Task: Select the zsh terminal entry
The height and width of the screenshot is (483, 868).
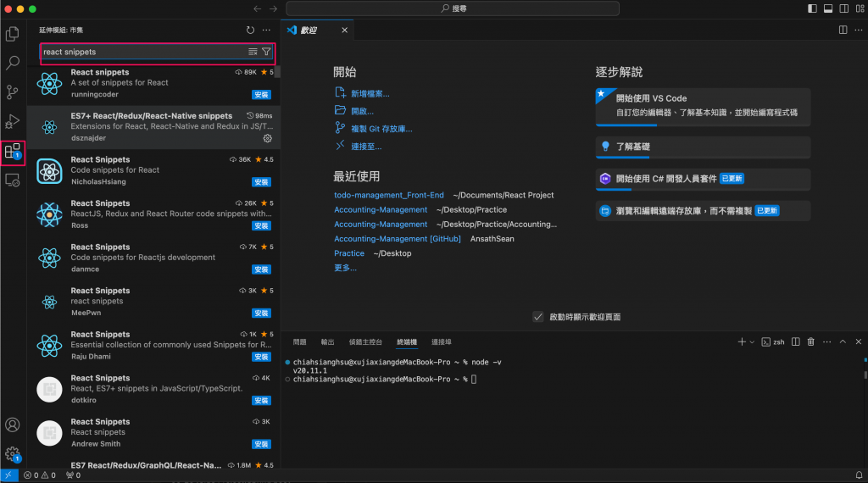Action: pyautogui.click(x=773, y=342)
